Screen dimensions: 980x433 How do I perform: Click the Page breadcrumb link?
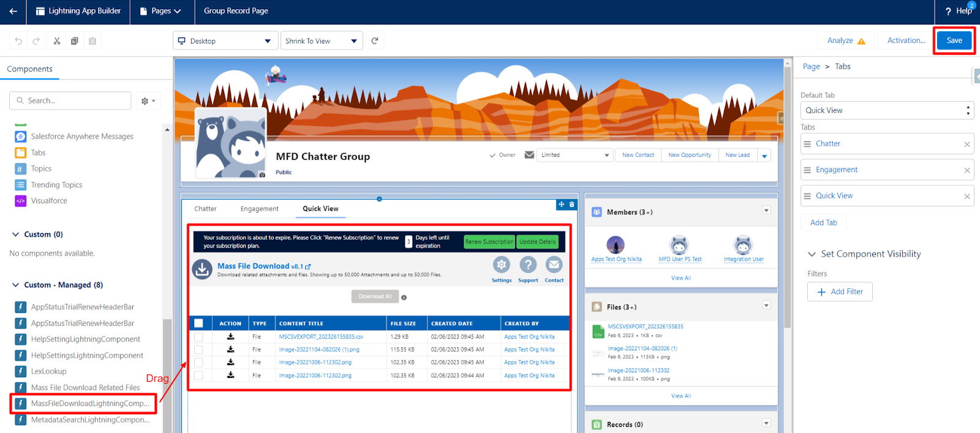811,67
